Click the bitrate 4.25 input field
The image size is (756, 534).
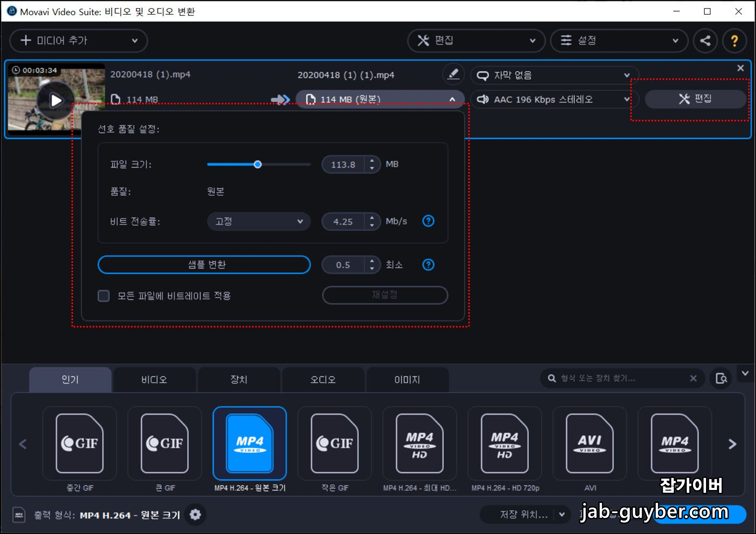point(344,221)
